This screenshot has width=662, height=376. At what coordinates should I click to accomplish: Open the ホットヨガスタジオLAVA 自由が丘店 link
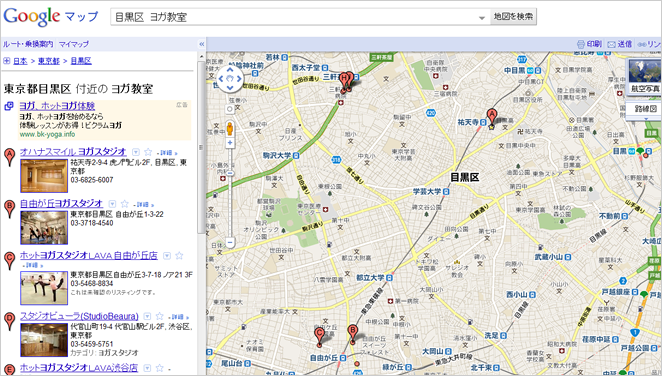[x=89, y=256]
